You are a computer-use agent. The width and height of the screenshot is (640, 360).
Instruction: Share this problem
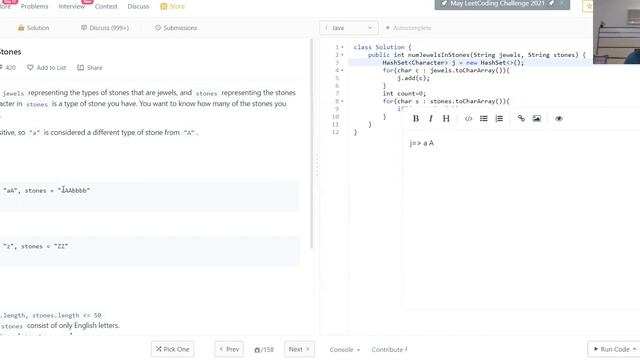pyautogui.click(x=90, y=67)
